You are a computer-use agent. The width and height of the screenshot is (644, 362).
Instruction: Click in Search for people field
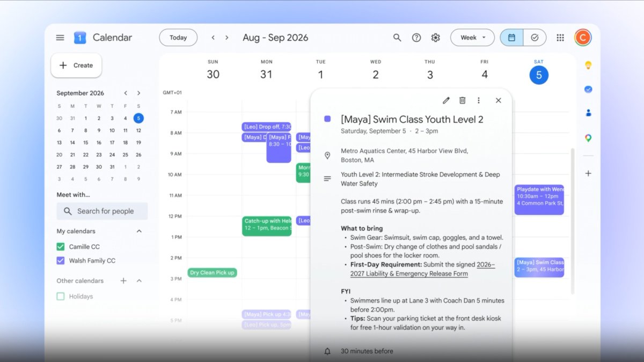coord(102,211)
